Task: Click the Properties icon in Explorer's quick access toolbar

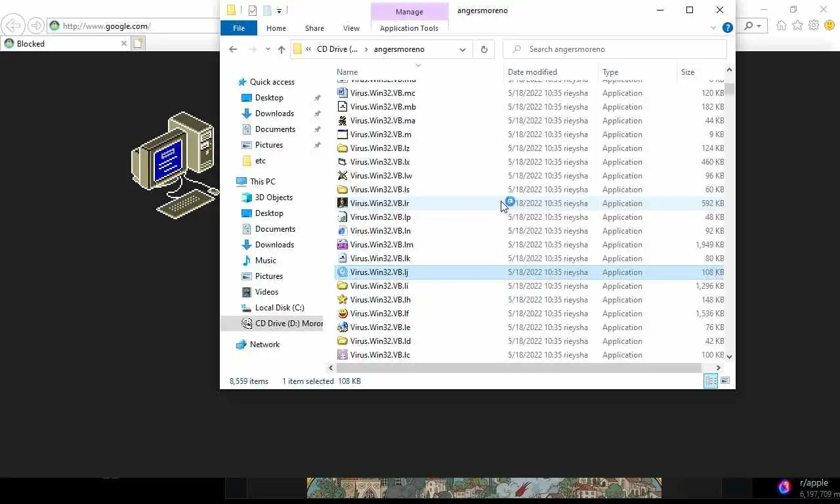Action: [x=253, y=10]
